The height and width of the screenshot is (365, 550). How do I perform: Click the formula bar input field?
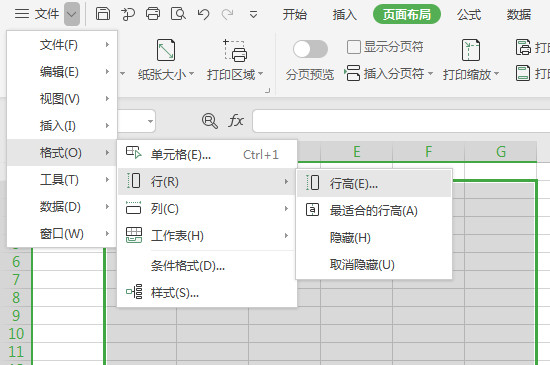click(x=401, y=121)
